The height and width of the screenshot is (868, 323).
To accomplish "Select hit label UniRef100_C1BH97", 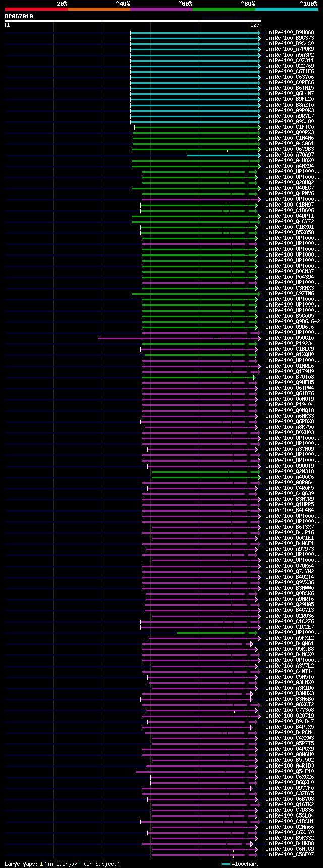I will 290,205.
